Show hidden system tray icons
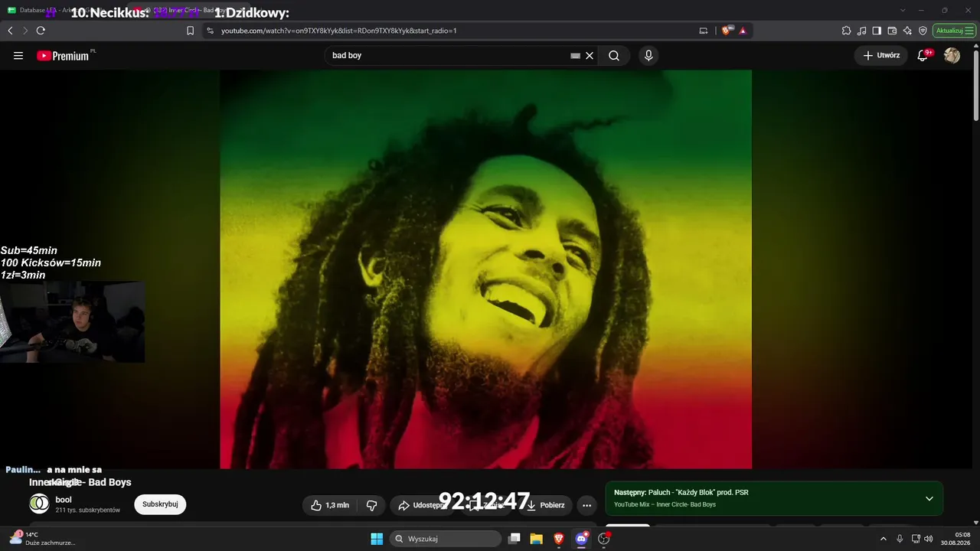Image resolution: width=980 pixels, height=551 pixels. coord(884,539)
